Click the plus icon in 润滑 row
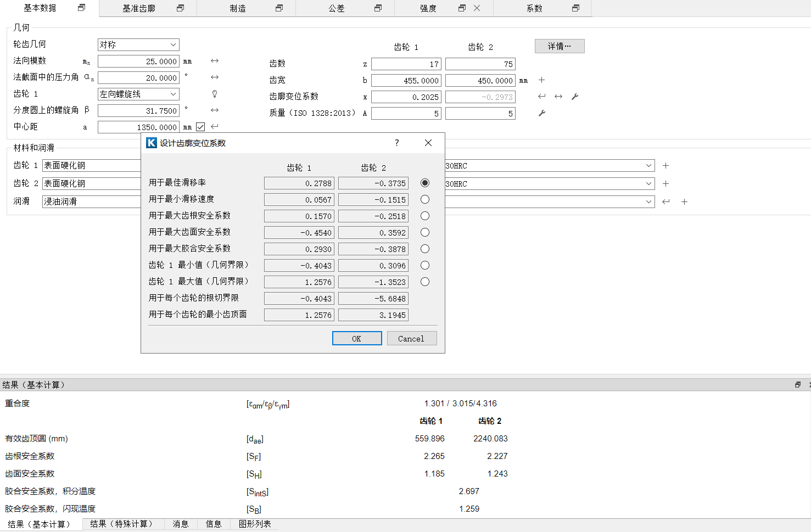Image resolution: width=811 pixels, height=532 pixels. (684, 201)
